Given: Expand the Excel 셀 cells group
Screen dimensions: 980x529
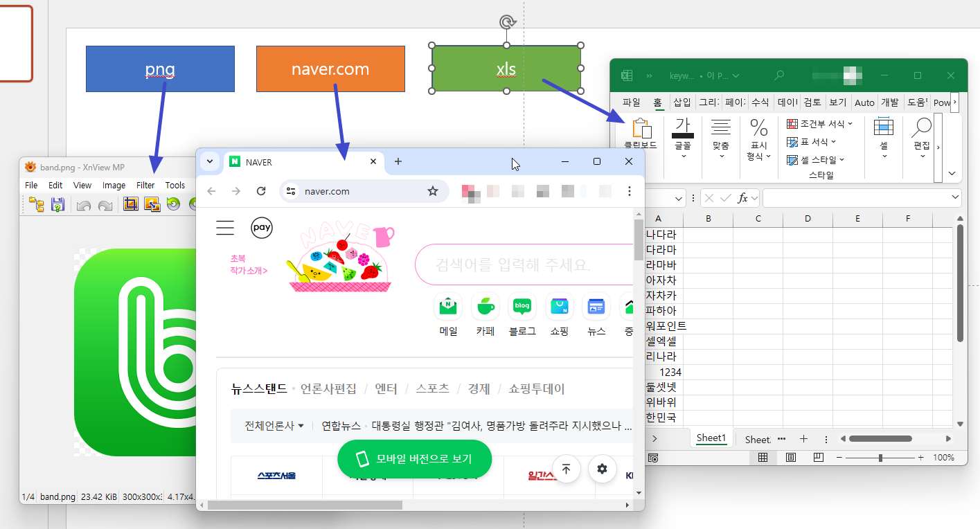Looking at the screenshot, I should [884, 138].
